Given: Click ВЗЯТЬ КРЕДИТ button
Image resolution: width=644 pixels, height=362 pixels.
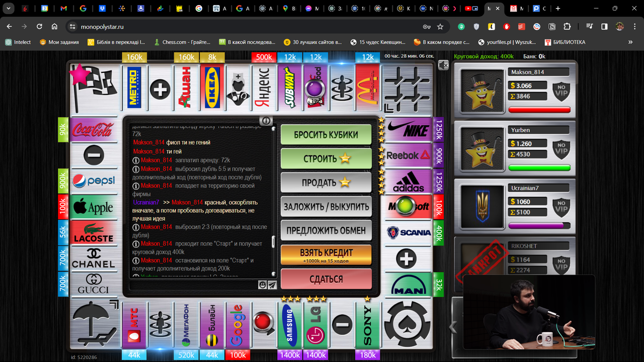Looking at the screenshot, I should point(326,255).
